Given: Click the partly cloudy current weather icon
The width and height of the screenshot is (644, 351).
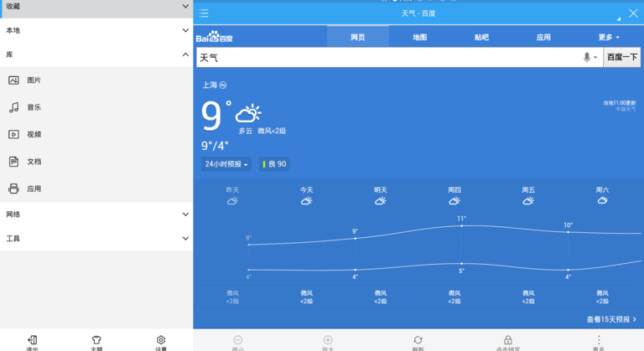Looking at the screenshot, I should (248, 113).
